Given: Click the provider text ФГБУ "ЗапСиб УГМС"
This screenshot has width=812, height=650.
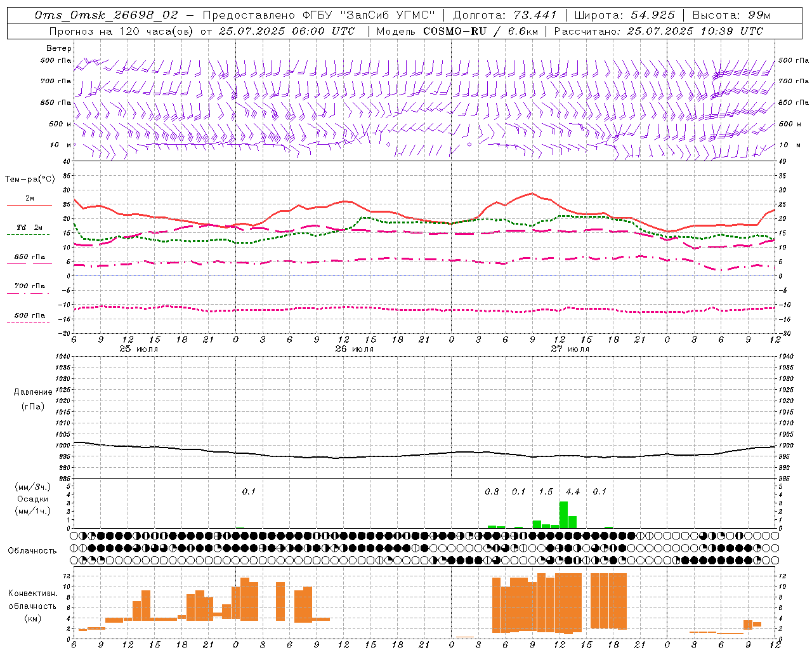Looking at the screenshot, I should [x=369, y=15].
